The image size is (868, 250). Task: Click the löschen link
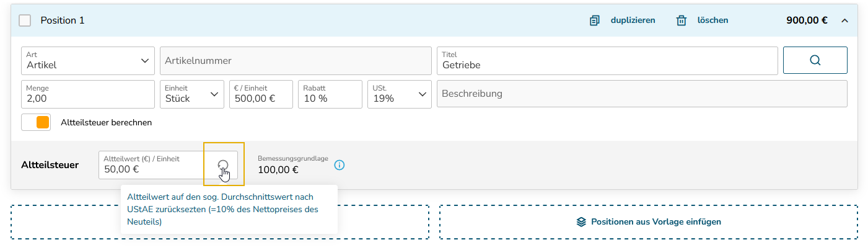(x=712, y=20)
